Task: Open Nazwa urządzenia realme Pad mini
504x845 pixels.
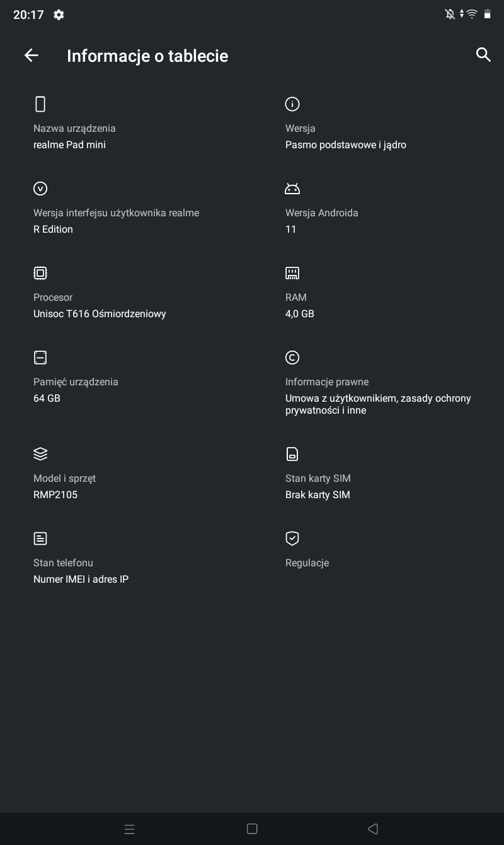Action: [x=74, y=137]
